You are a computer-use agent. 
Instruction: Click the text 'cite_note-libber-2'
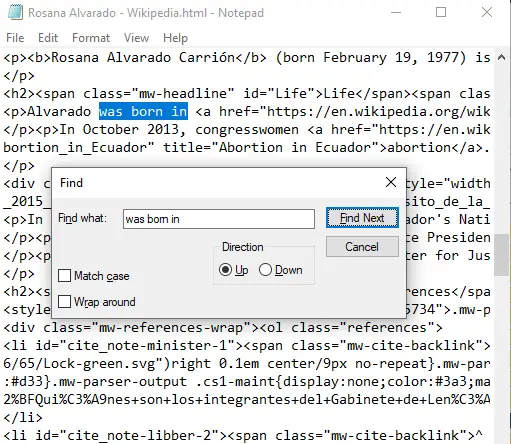140,435
